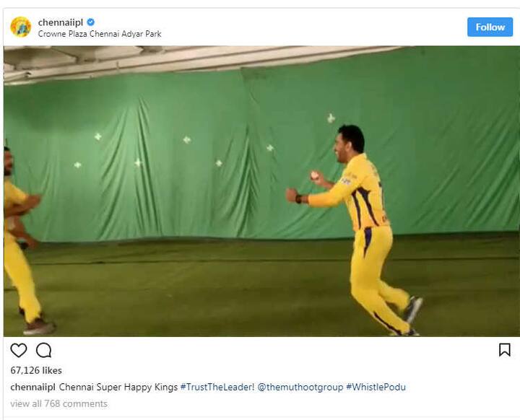Click the white tracking marker above the player
The image size is (520, 420).
click(331, 118)
